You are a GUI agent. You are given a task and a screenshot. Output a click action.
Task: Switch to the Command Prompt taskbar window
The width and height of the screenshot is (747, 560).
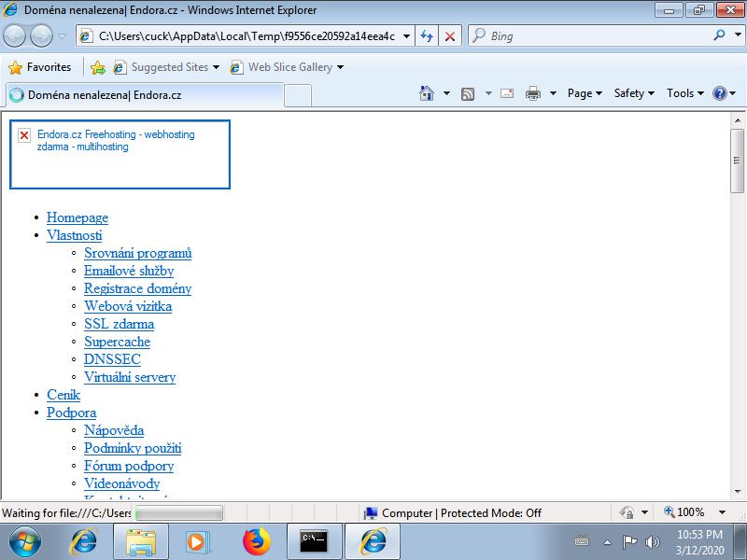[315, 542]
